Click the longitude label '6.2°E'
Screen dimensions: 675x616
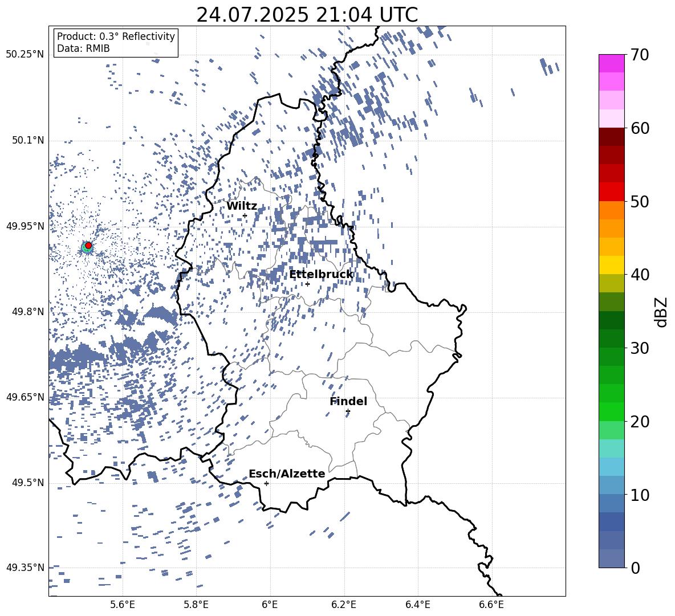(344, 605)
